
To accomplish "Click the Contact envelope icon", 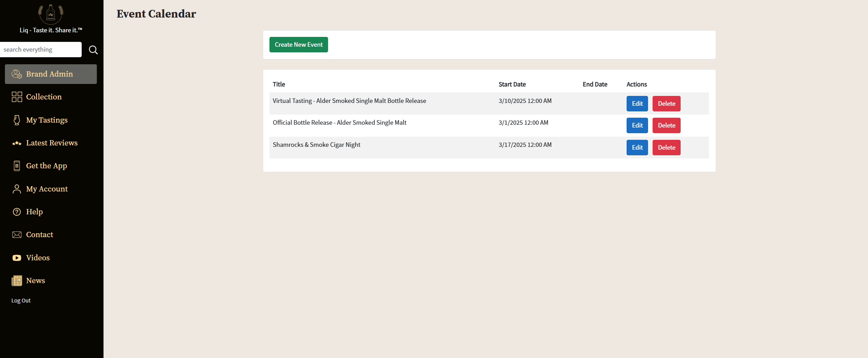I will coord(17,235).
